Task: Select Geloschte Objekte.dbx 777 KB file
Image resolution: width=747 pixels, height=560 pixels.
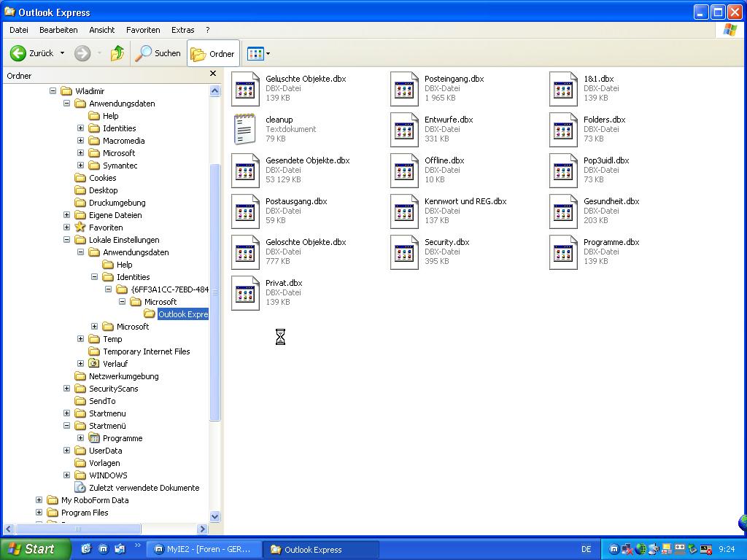Action: tap(245, 252)
